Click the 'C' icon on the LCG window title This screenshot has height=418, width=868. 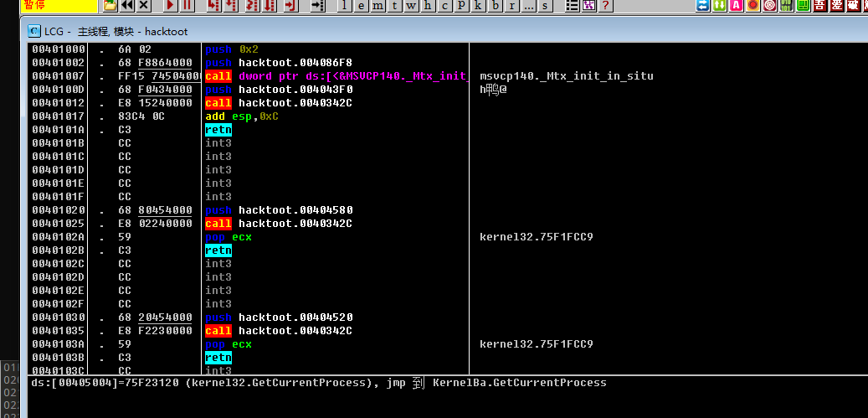[35, 32]
